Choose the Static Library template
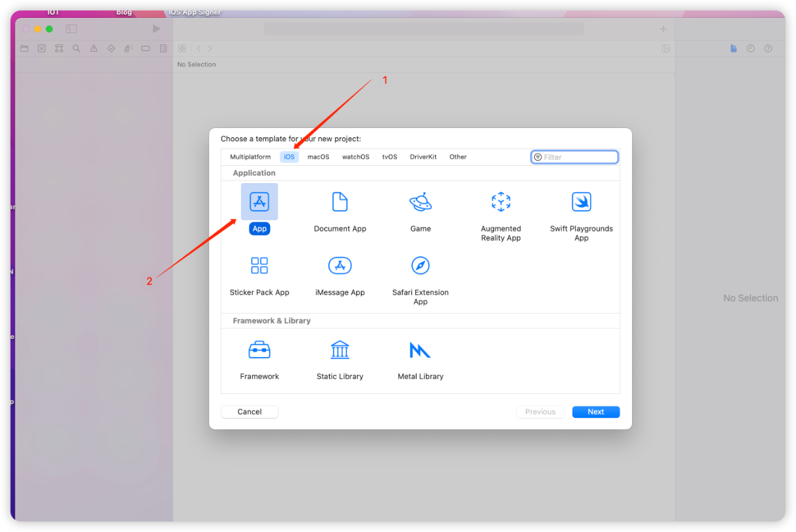The image size is (796, 532). point(340,350)
